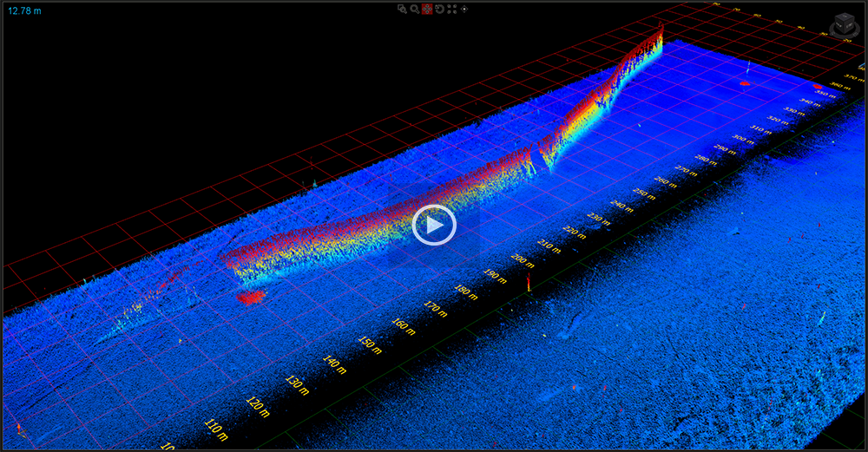Image resolution: width=868 pixels, height=452 pixels.
Task: Toggle the red highlighted pan tool
Action: [x=427, y=9]
